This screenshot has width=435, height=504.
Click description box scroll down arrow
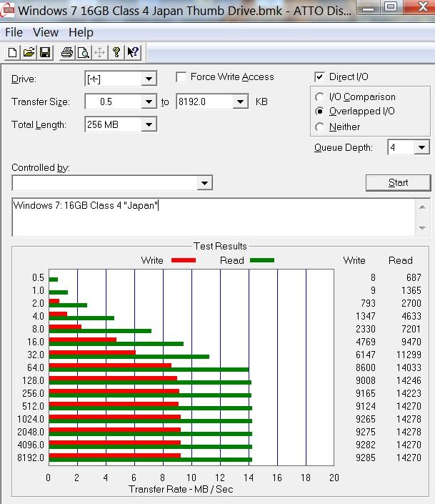[x=422, y=228]
